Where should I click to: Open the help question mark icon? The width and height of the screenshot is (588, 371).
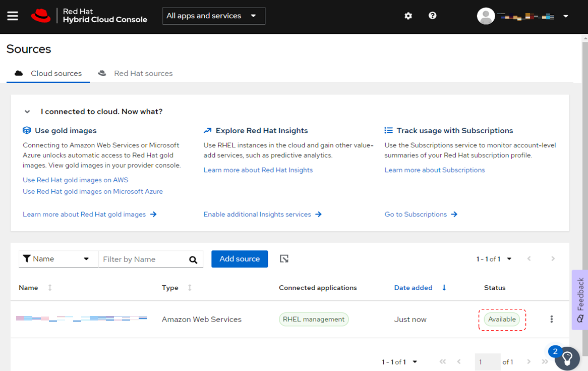tap(432, 16)
